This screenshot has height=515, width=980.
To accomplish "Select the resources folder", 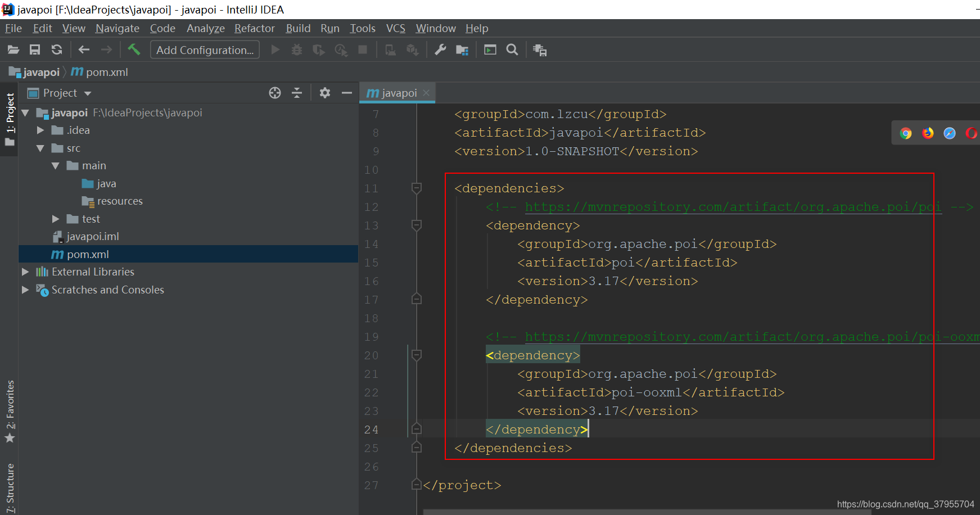I will pos(120,201).
